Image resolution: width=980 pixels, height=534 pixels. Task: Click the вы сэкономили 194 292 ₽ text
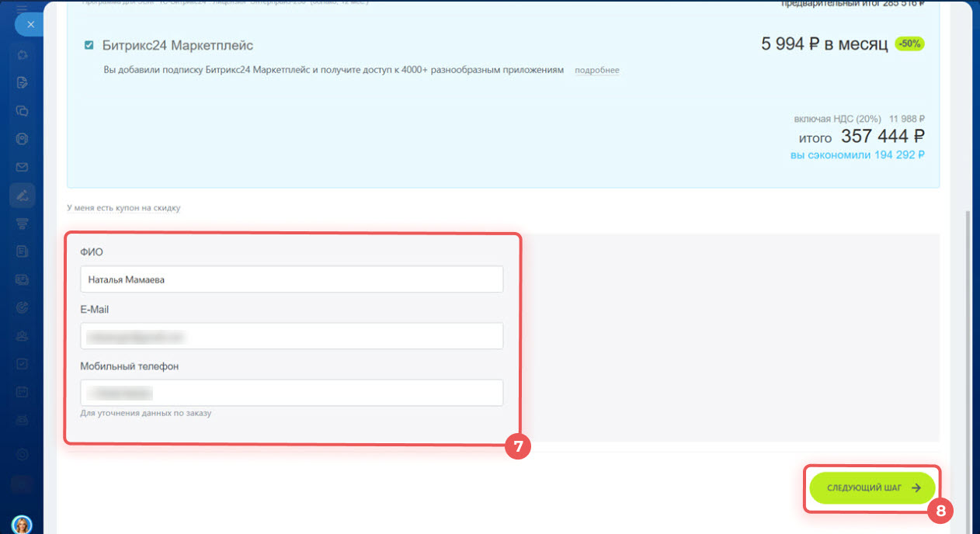pyautogui.click(x=857, y=154)
